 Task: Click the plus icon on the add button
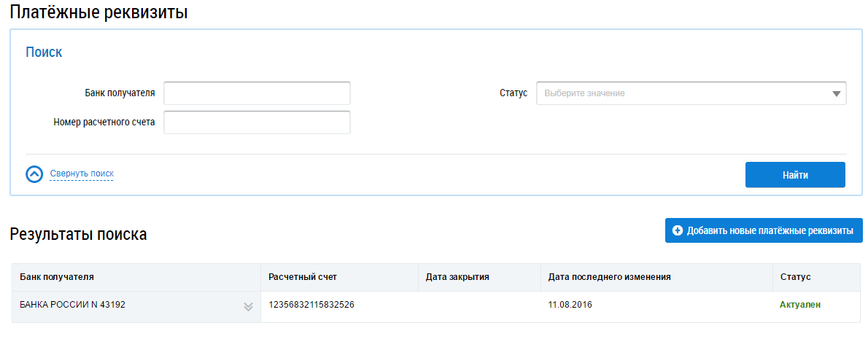tap(678, 230)
